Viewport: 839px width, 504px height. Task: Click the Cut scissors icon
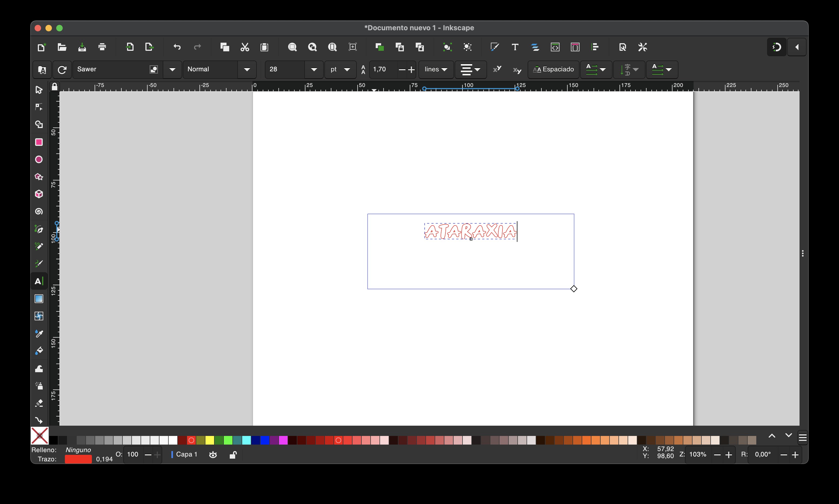click(x=245, y=47)
